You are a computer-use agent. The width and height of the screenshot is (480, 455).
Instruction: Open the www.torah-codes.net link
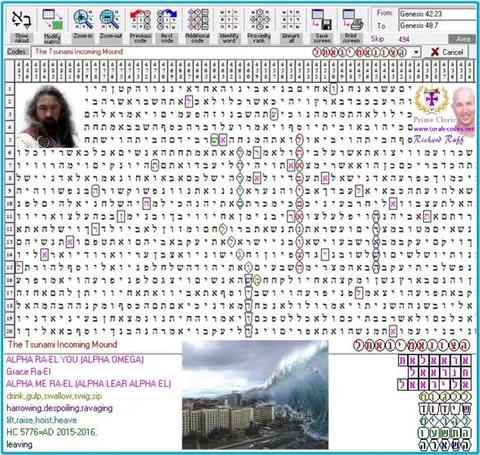tap(444, 129)
